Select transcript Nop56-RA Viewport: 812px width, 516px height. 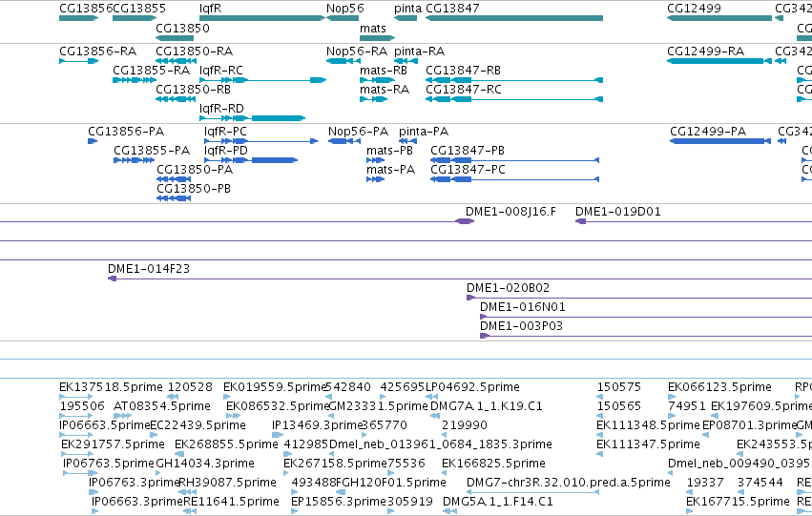pos(343,61)
